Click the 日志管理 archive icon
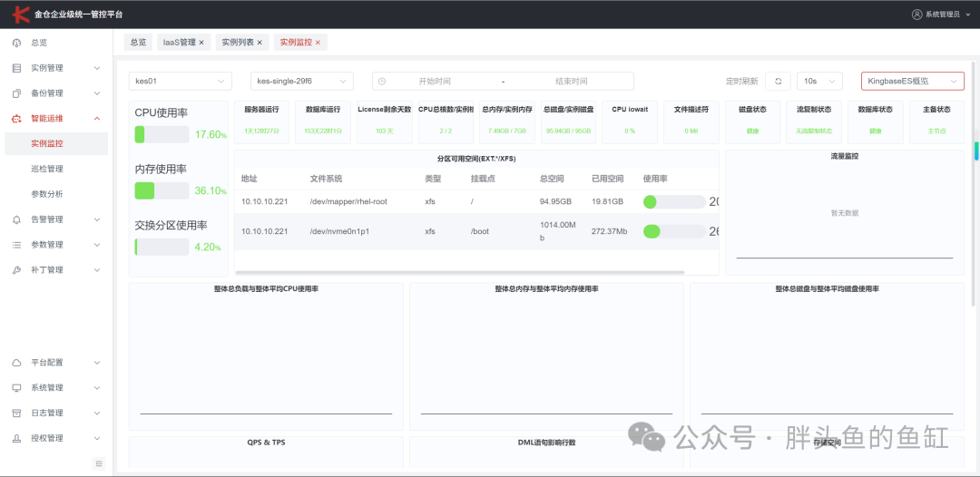This screenshot has width=980, height=477. (x=17, y=413)
